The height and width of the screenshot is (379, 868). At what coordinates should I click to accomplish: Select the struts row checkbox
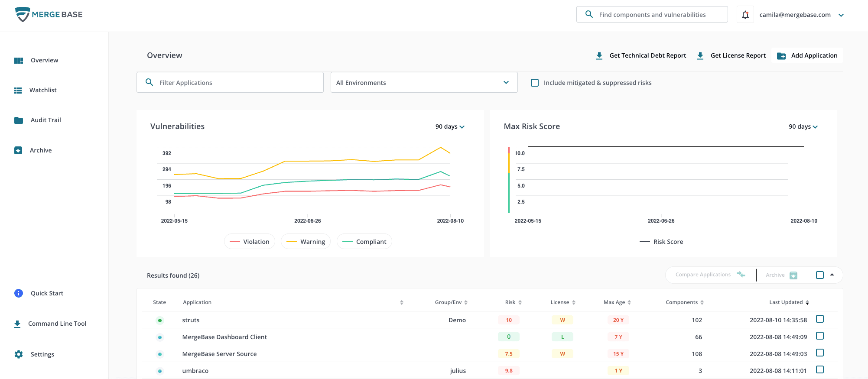pos(820,319)
